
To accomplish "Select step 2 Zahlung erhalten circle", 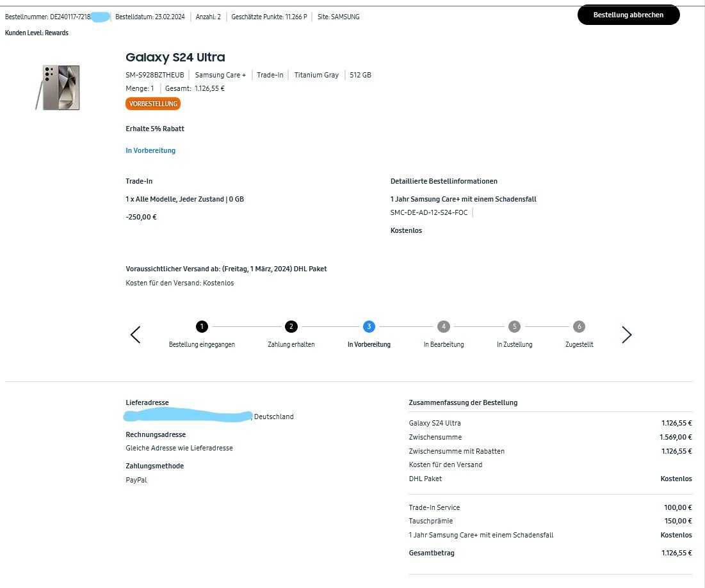I will tap(291, 326).
